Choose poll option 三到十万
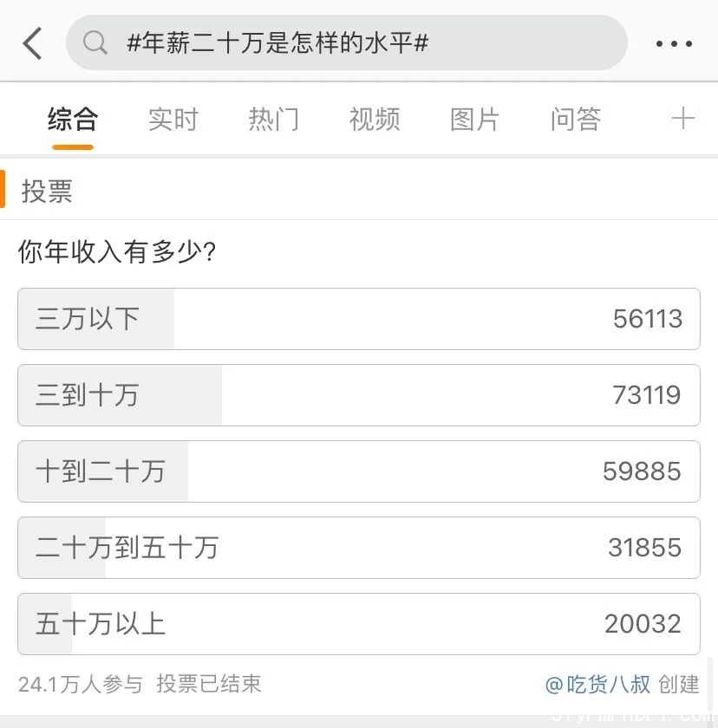 point(359,395)
